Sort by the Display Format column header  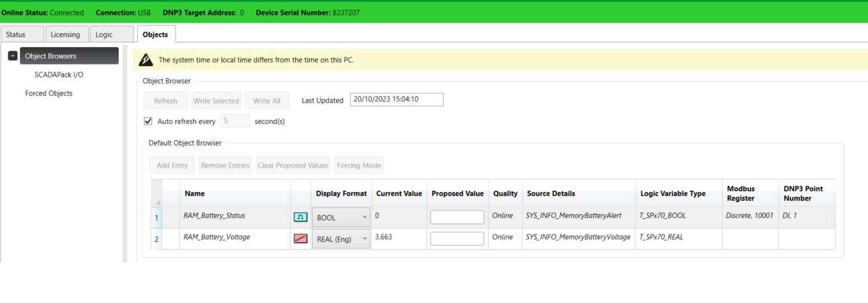coord(341,193)
